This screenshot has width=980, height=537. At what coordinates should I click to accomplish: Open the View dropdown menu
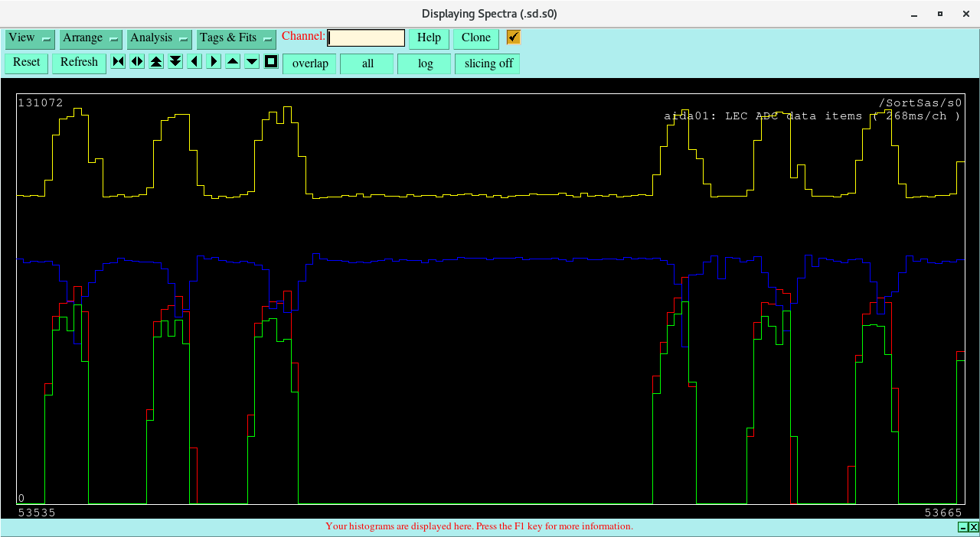pyautogui.click(x=30, y=38)
